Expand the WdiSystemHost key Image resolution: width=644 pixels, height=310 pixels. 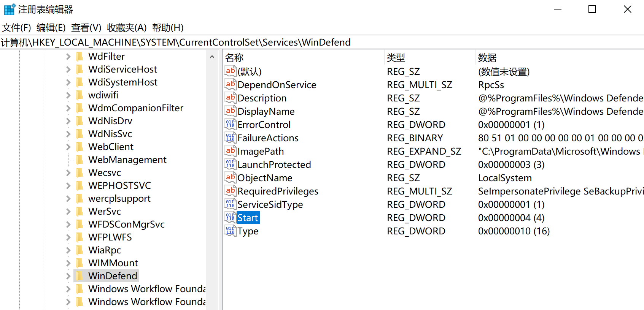pos(68,82)
